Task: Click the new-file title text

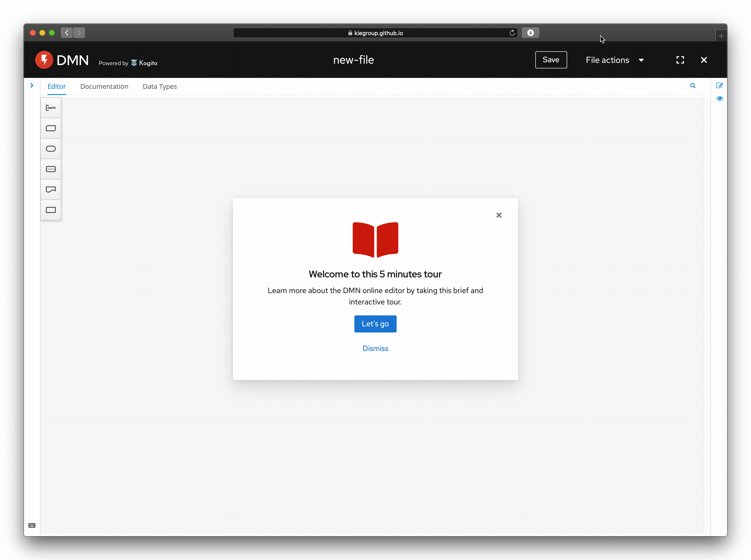Action: (354, 60)
